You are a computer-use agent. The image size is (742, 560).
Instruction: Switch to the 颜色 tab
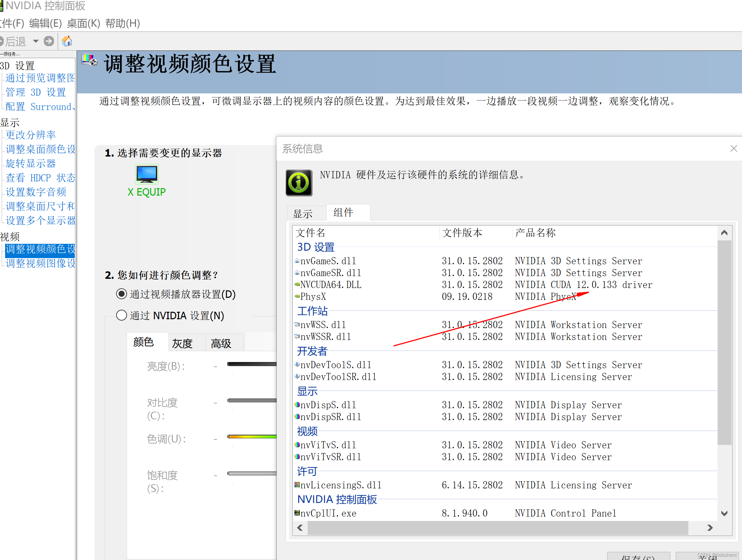(x=148, y=342)
